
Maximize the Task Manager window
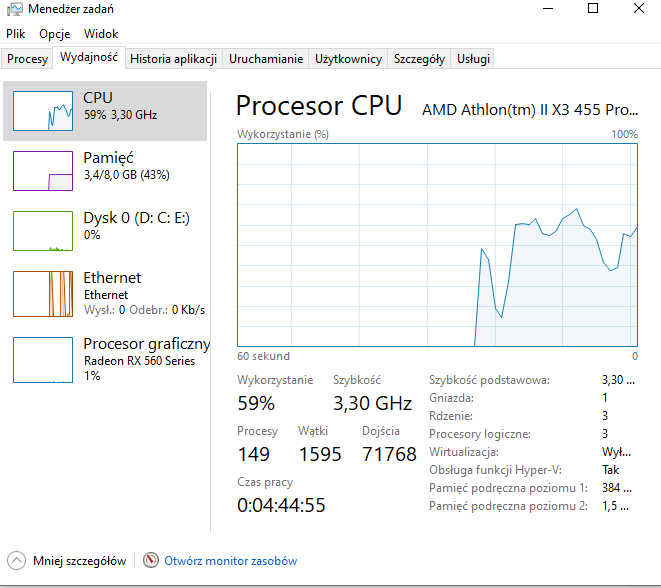click(593, 9)
